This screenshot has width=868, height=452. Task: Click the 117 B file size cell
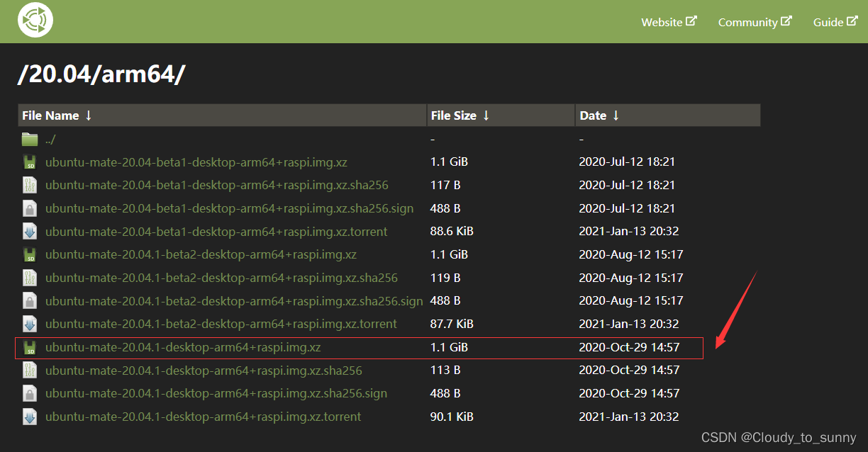[445, 185]
